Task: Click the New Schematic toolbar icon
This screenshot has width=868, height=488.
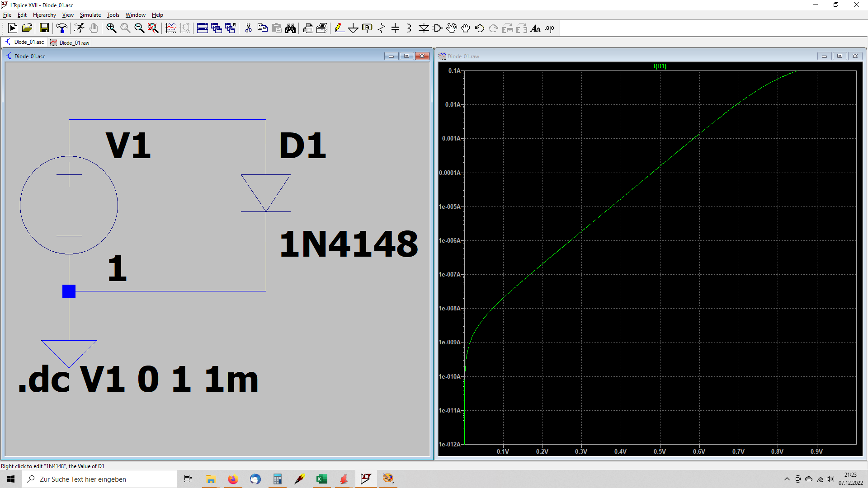Action: 13,28
